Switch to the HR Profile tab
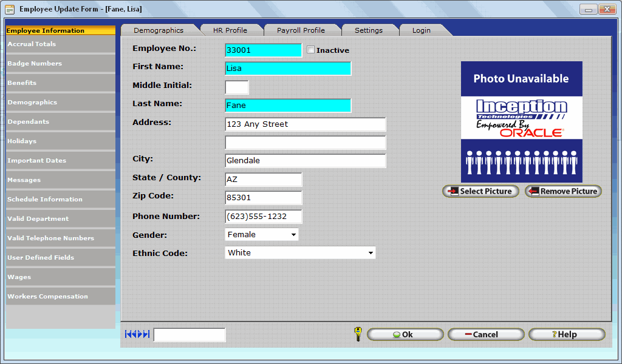Image resolution: width=622 pixels, height=364 pixels. point(230,30)
